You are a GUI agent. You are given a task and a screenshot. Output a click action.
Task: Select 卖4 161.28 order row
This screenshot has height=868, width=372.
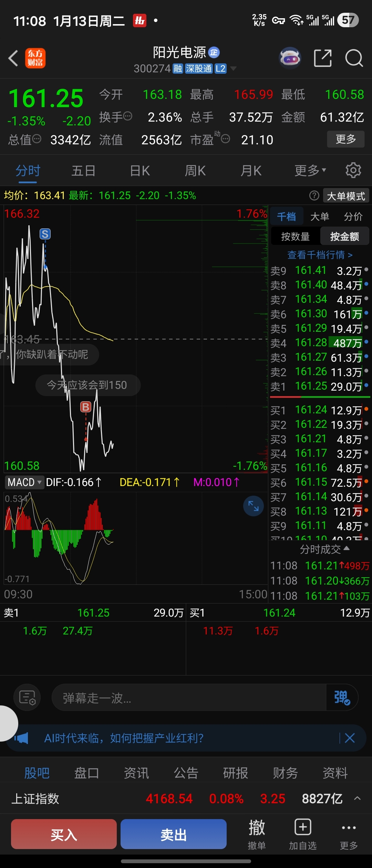tap(320, 343)
